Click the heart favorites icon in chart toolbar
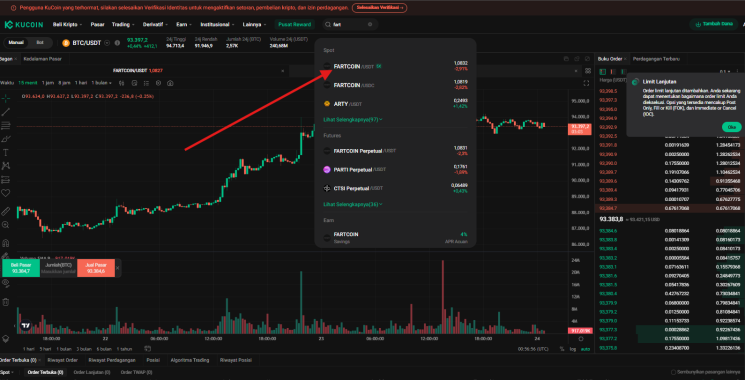Viewport: 745px width, 380px height. (6, 193)
